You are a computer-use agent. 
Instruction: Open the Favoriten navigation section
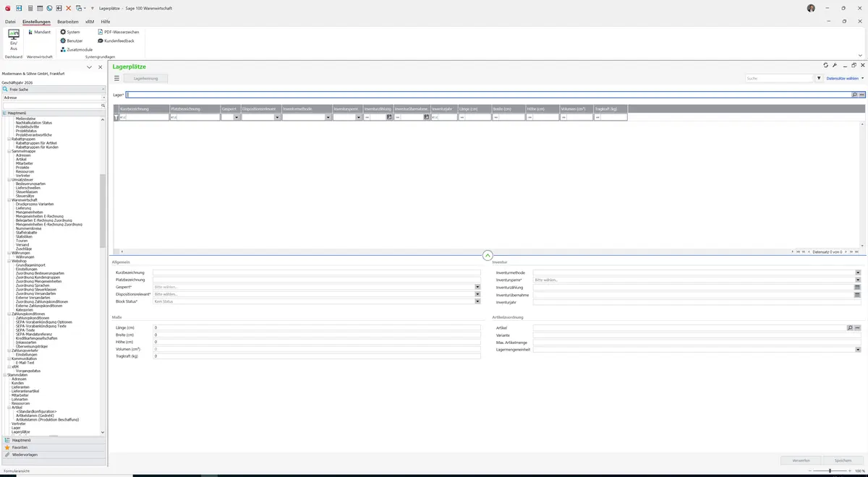tap(54, 447)
